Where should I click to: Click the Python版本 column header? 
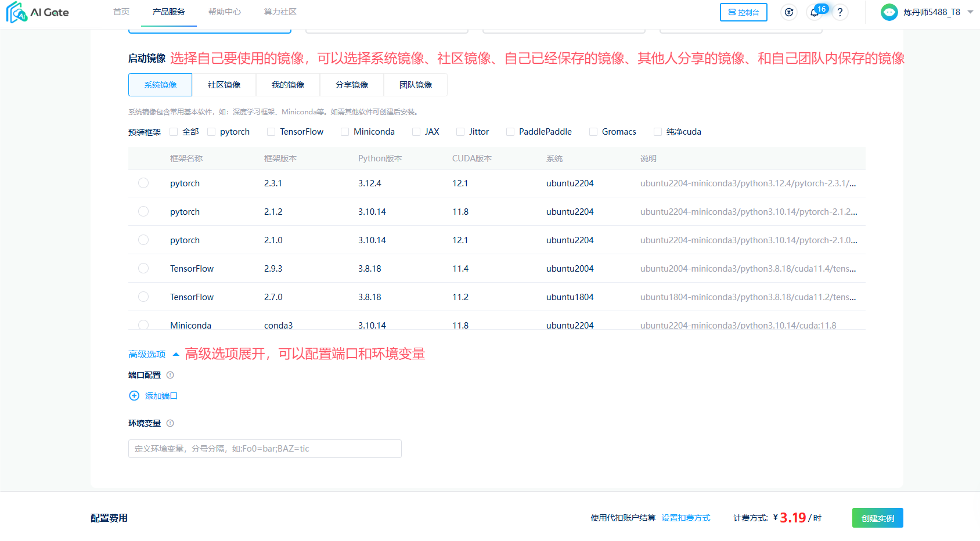tap(380, 158)
